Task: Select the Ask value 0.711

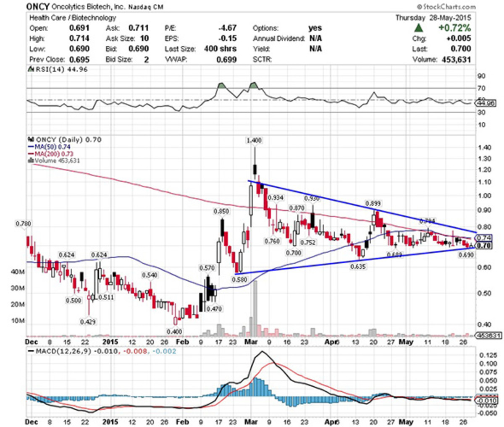Action: pos(139,28)
